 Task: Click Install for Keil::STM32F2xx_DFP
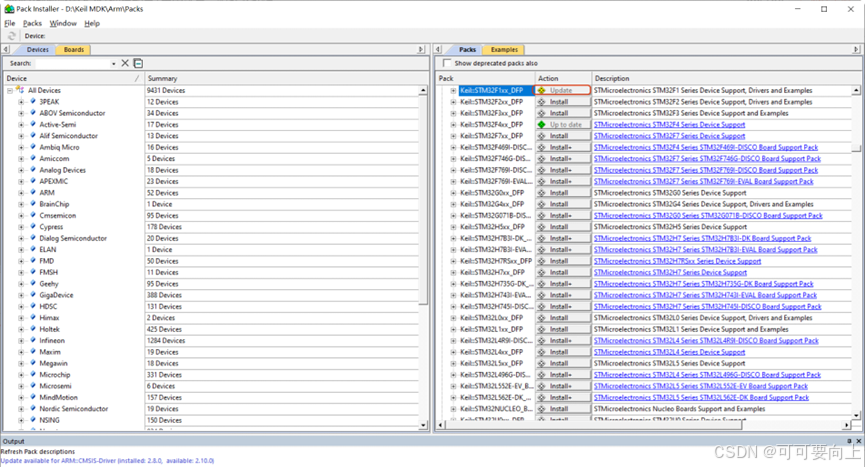(563, 102)
